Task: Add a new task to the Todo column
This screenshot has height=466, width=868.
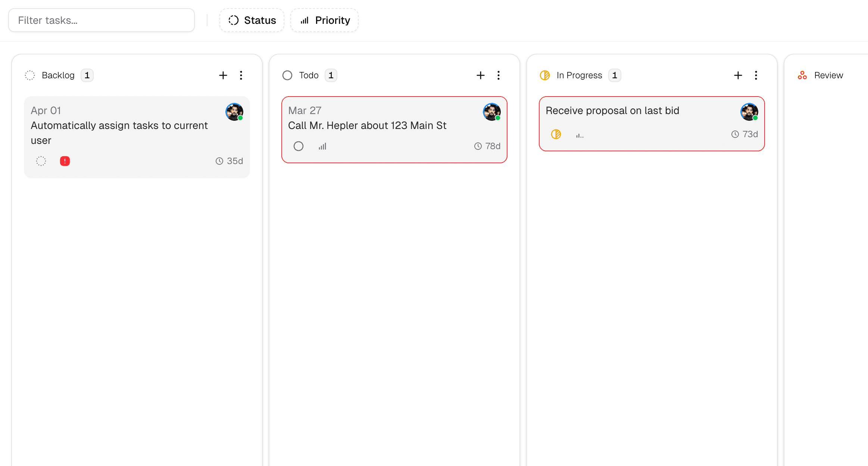Action: [481, 75]
